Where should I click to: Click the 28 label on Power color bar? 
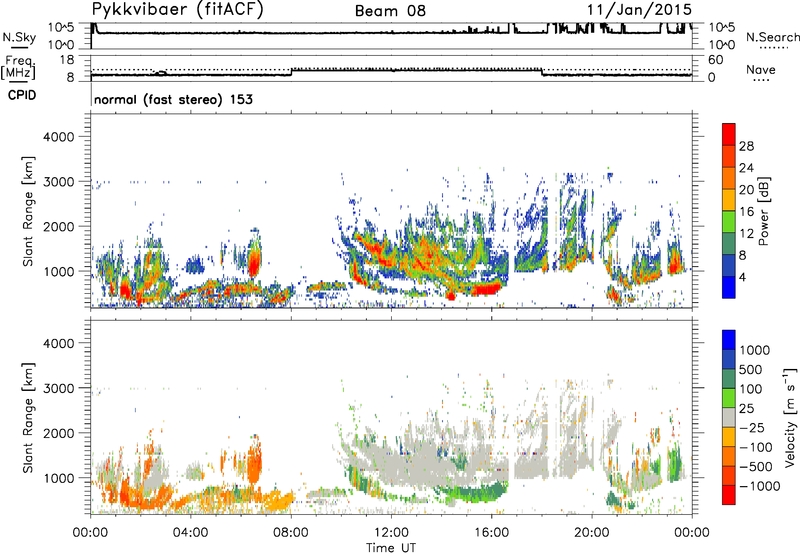tap(746, 146)
